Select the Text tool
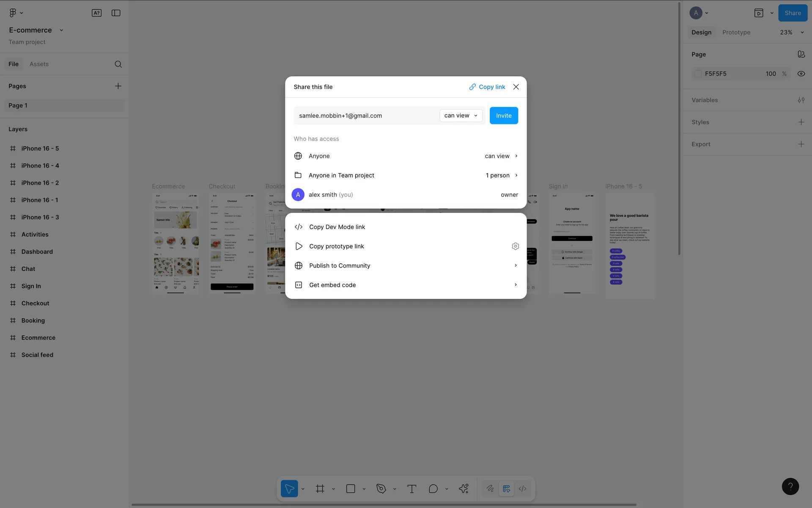The height and width of the screenshot is (508, 812). click(411, 489)
